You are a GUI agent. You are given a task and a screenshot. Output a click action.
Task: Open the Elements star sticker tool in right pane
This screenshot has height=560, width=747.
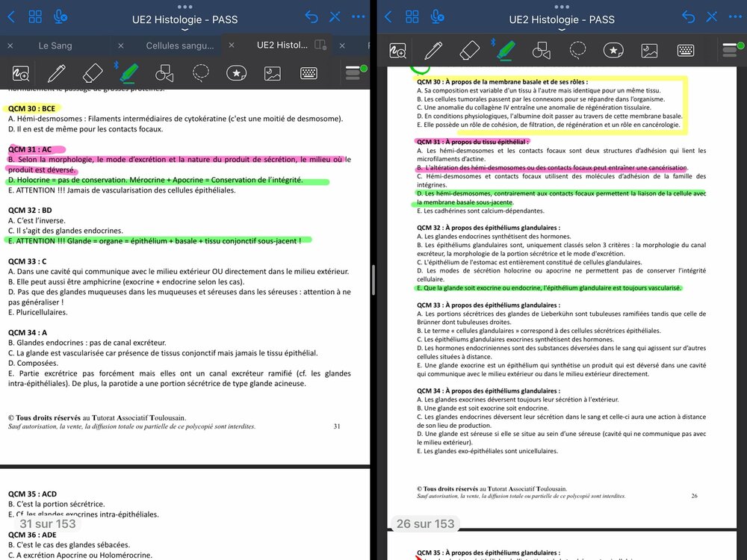click(613, 50)
